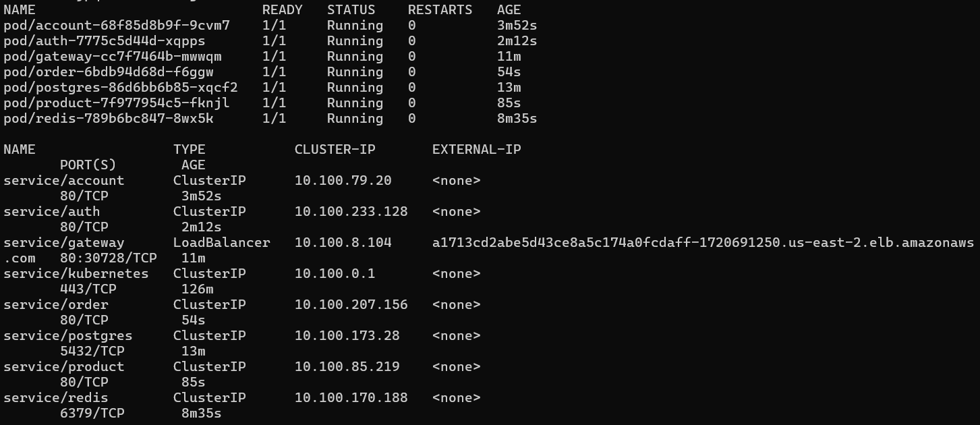Click the pod/order-6bdb94d68d-f6ggw pod name
The height and width of the screenshot is (425, 980).
(x=109, y=72)
